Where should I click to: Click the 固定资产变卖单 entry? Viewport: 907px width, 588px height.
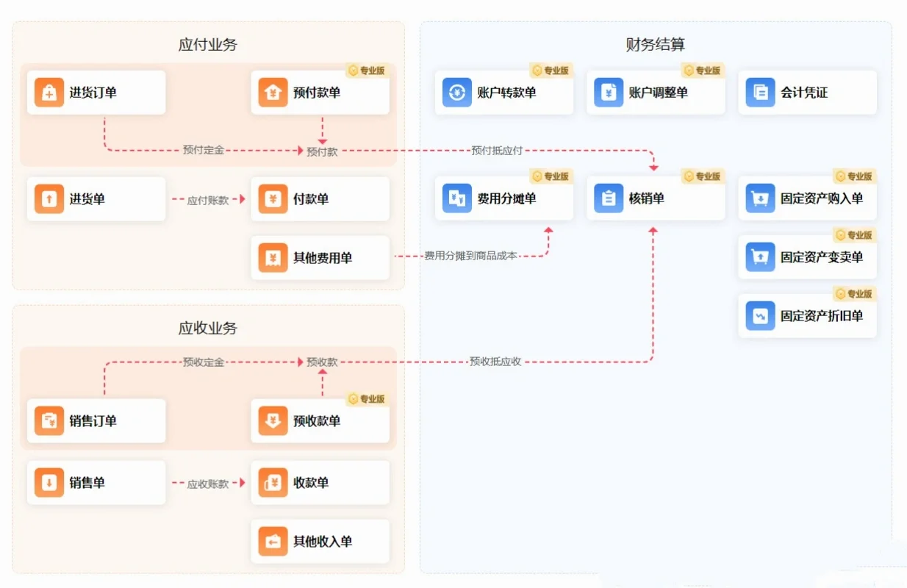(759, 257)
